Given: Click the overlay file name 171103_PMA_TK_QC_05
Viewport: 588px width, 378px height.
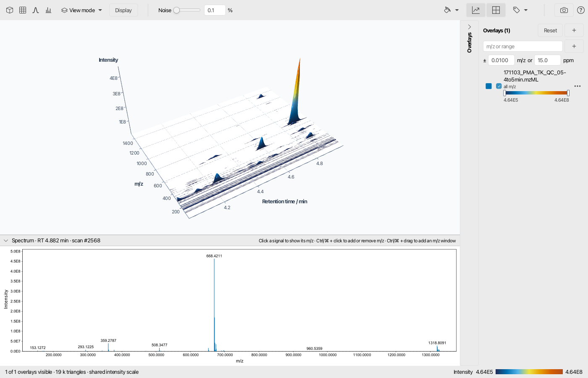Looking at the screenshot, I should pos(535,76).
